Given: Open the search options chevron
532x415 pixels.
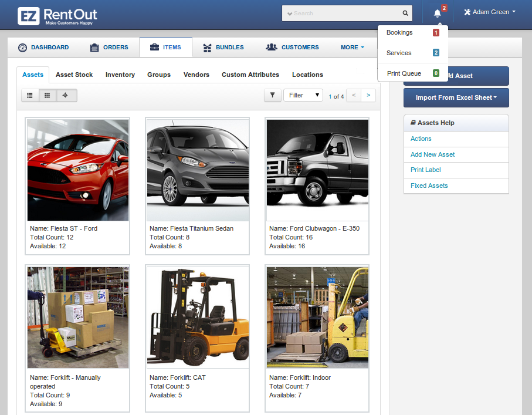Looking at the screenshot, I should [x=289, y=14].
